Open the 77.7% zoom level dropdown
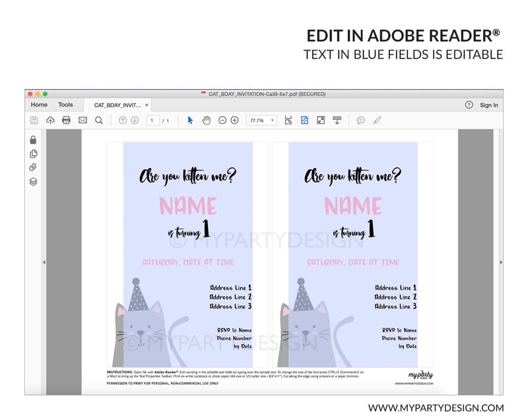 coord(261,120)
